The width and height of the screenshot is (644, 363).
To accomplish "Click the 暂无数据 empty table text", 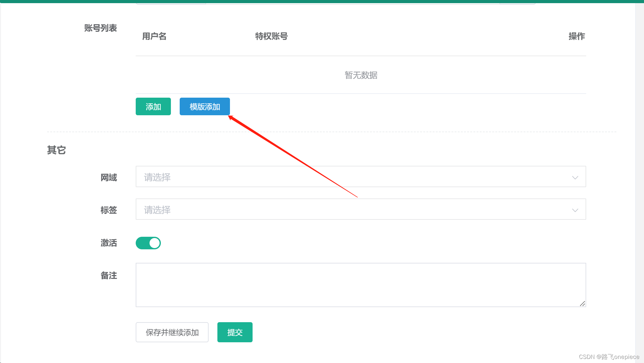I will pyautogui.click(x=361, y=75).
